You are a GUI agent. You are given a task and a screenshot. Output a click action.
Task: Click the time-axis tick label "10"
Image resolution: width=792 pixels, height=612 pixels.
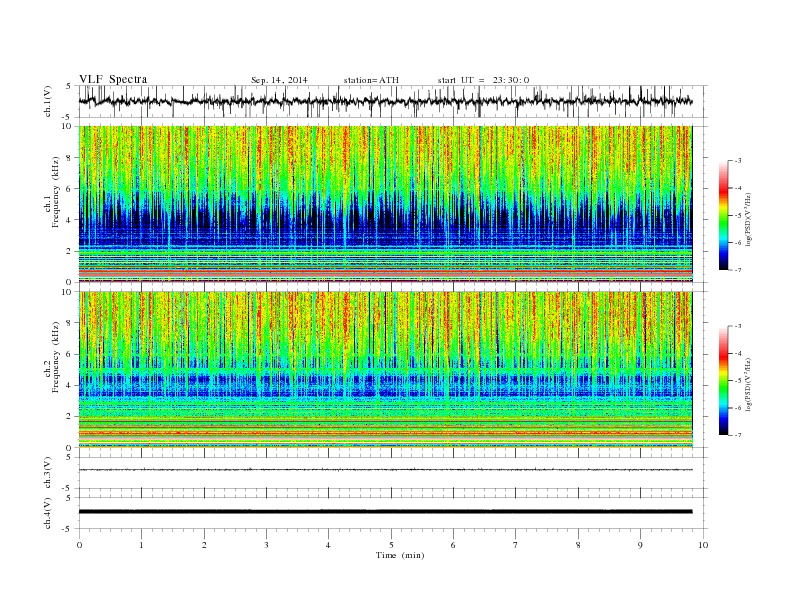[x=703, y=545]
